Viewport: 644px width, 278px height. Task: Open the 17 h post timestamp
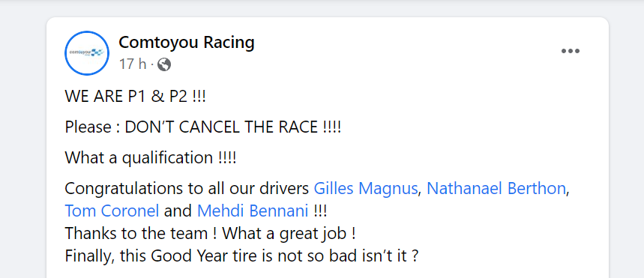click(133, 64)
